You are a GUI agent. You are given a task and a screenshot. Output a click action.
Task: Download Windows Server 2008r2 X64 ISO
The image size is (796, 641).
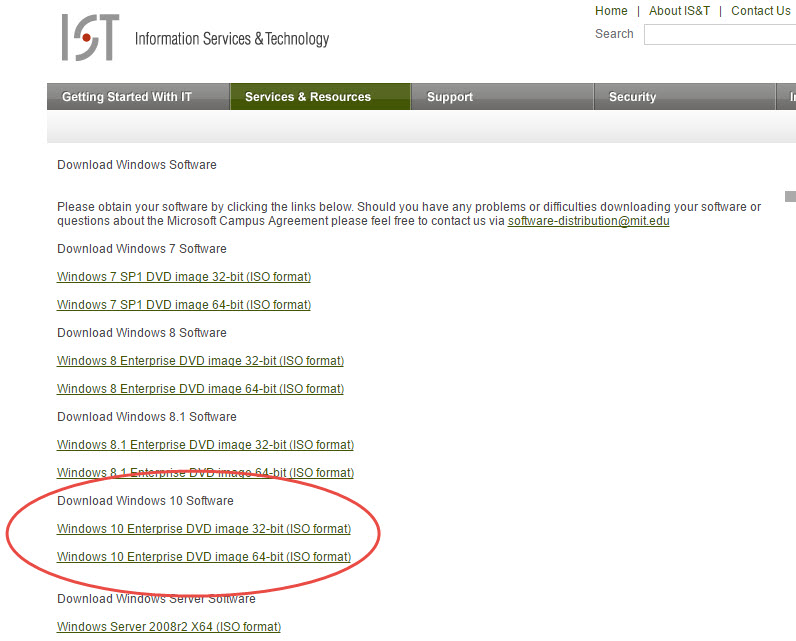pos(169,626)
